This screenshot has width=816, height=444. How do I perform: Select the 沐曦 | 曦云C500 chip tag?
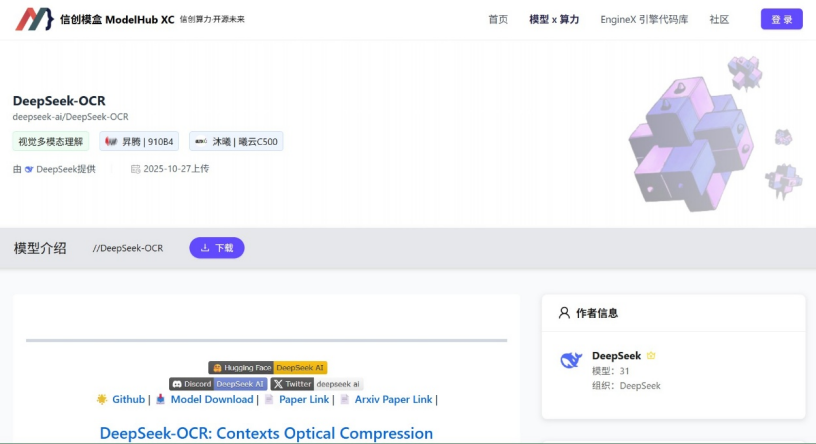click(236, 141)
